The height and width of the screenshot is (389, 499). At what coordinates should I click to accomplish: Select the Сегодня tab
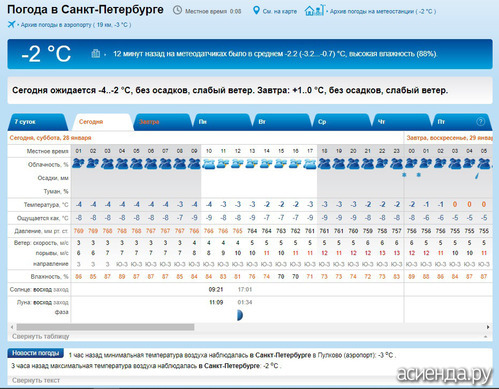click(103, 122)
